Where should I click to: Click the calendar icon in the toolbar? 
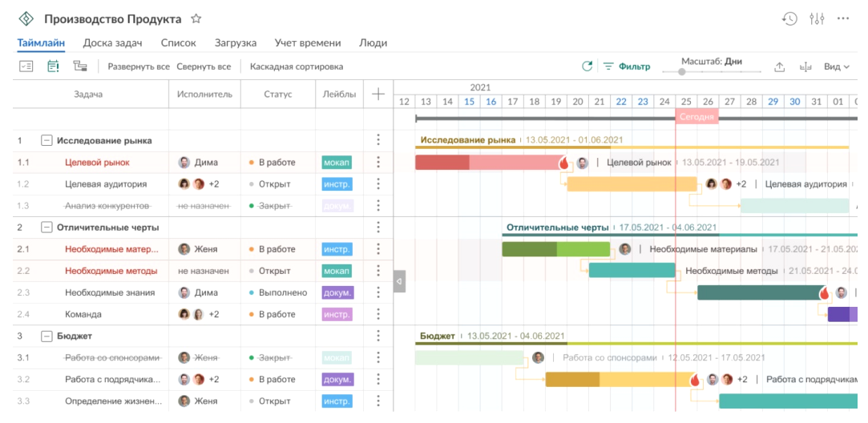[53, 66]
